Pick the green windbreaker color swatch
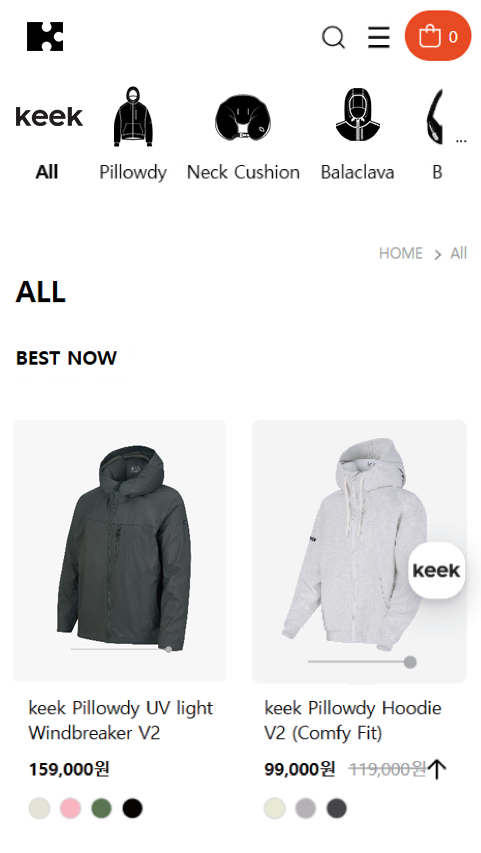481x853 pixels. [101, 808]
